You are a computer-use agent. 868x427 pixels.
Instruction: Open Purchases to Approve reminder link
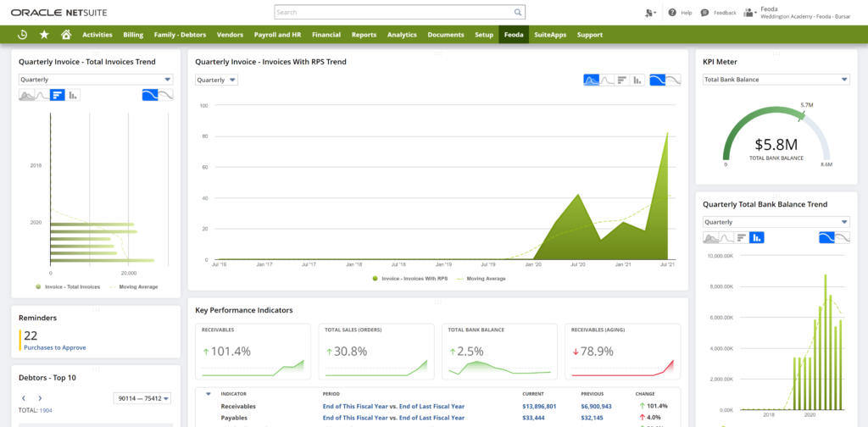55,348
